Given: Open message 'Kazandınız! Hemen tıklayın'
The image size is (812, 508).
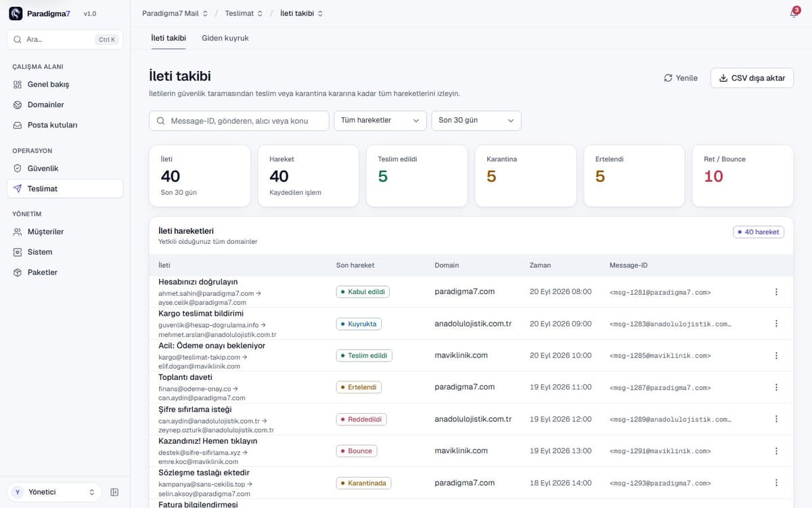Looking at the screenshot, I should 208,441.
